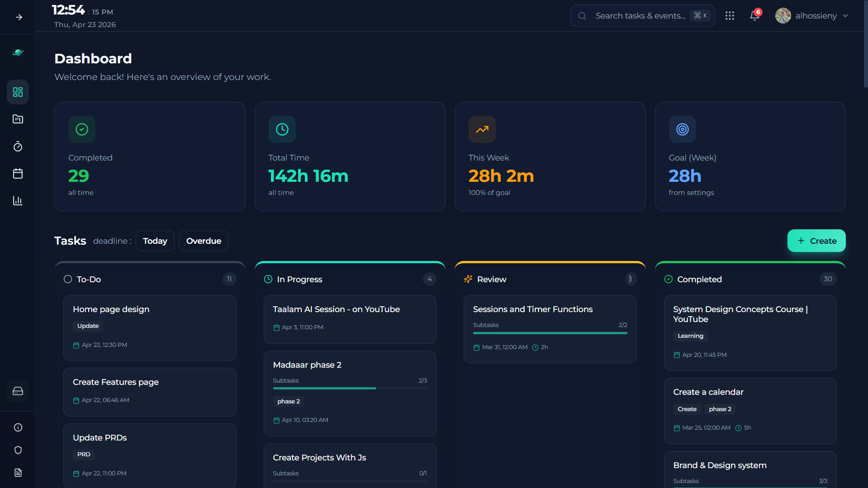Image resolution: width=868 pixels, height=488 pixels.
Task: Open the Dashboard grid icon in sidebar
Action: tap(18, 92)
